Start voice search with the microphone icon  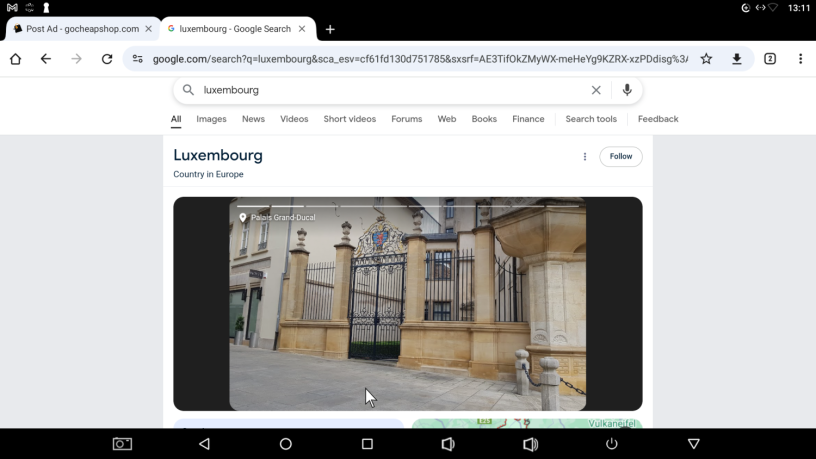[x=627, y=90]
